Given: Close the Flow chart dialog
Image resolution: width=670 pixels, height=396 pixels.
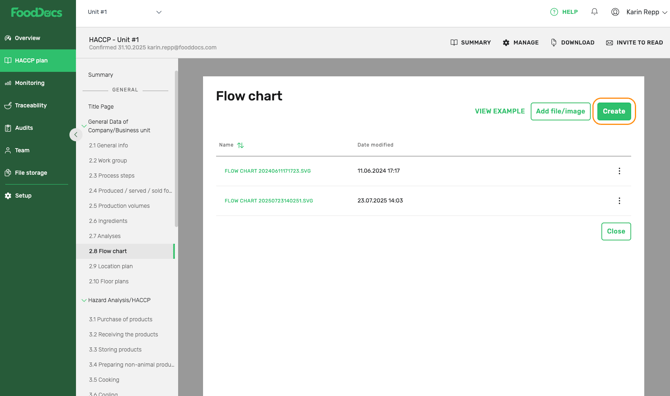Looking at the screenshot, I should click(x=616, y=231).
